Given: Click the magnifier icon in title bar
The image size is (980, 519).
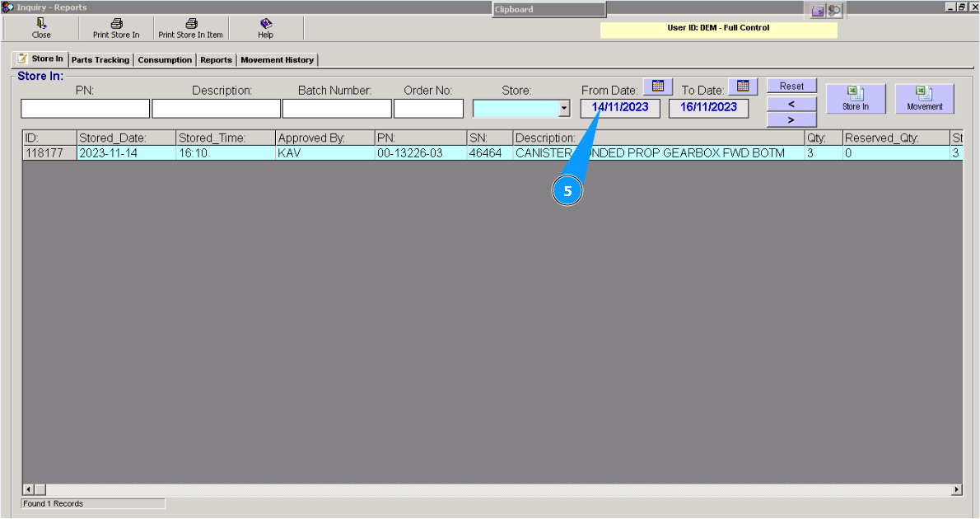Looking at the screenshot, I should (834, 10).
